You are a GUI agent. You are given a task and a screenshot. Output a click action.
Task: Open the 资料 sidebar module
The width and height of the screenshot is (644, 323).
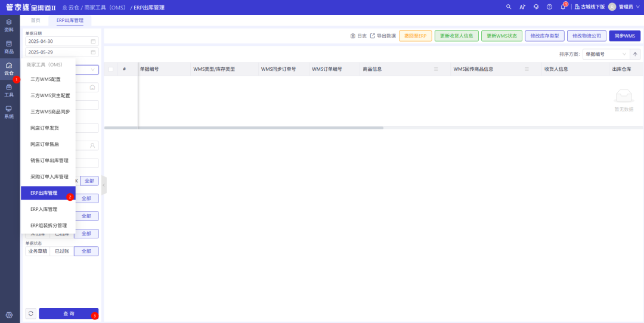point(9,24)
